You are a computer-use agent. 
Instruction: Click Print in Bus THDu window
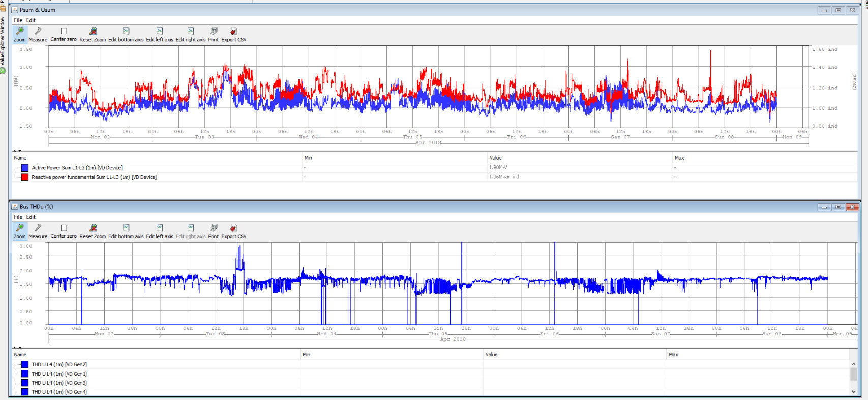[214, 231]
